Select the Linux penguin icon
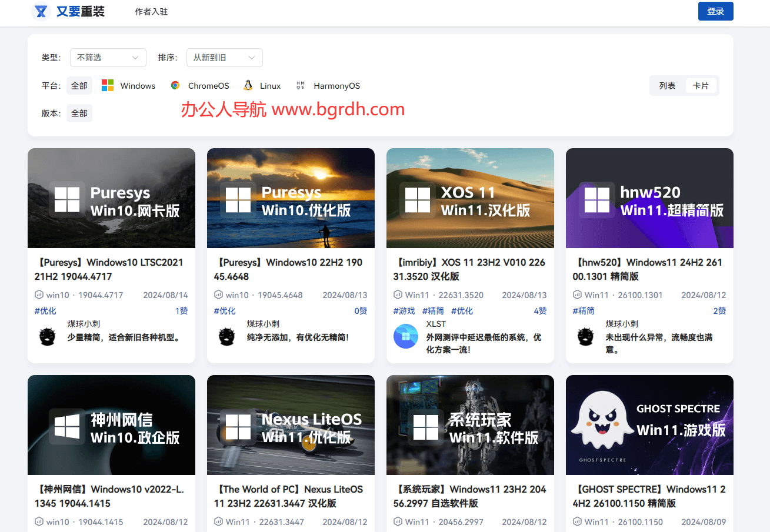This screenshot has width=770, height=532. 248,85
